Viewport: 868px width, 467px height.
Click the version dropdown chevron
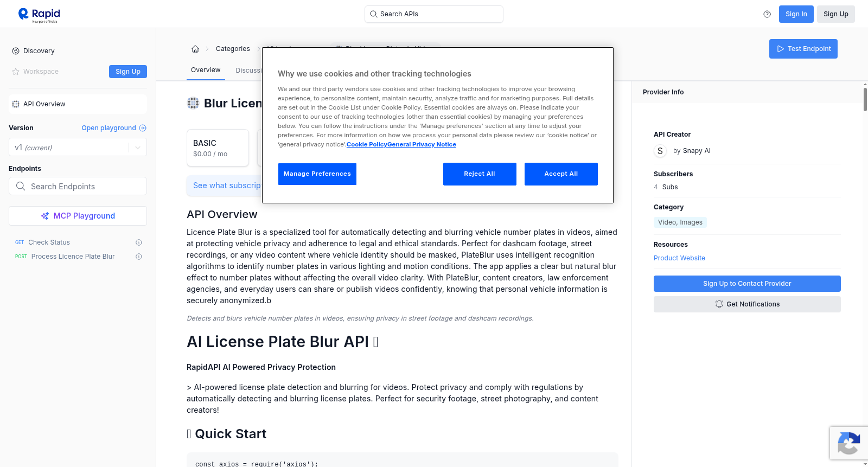(x=138, y=148)
